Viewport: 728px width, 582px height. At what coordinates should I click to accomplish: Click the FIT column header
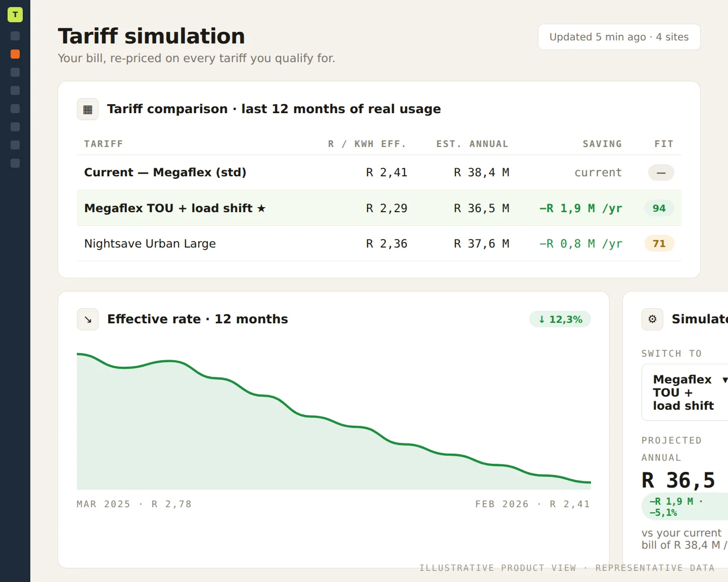coord(664,144)
